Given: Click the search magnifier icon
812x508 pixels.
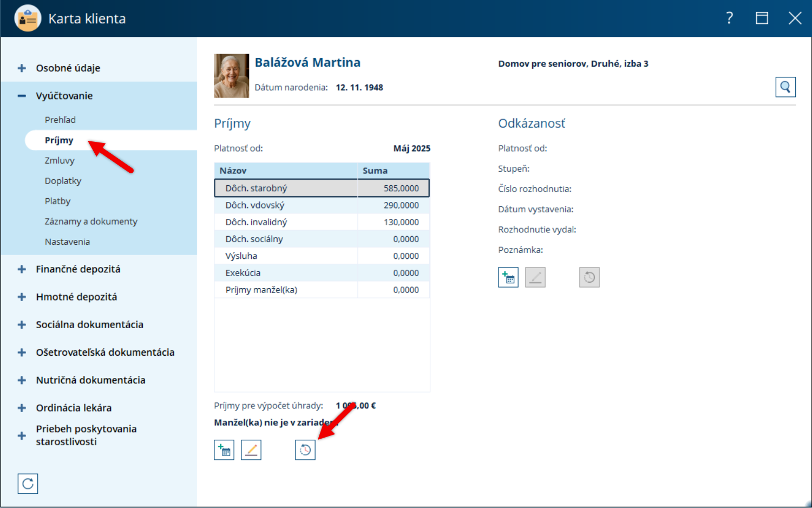Looking at the screenshot, I should click(785, 87).
